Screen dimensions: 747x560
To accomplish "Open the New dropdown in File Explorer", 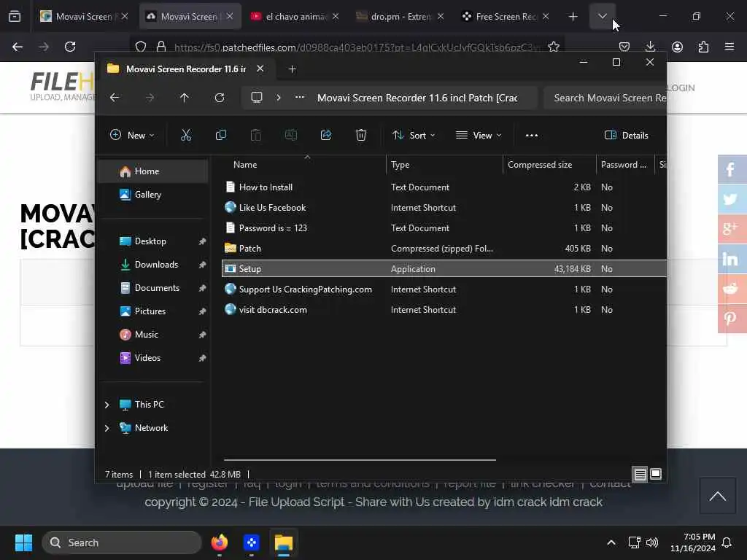I will pyautogui.click(x=132, y=135).
